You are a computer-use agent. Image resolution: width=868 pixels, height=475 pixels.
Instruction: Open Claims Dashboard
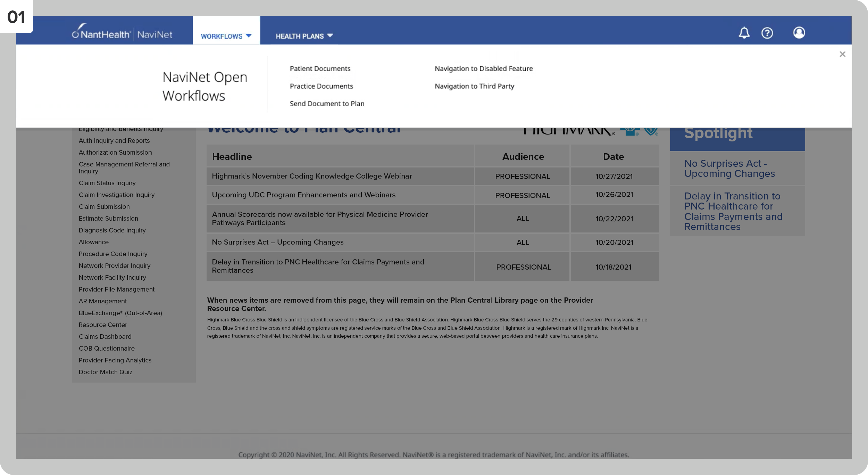105,337
